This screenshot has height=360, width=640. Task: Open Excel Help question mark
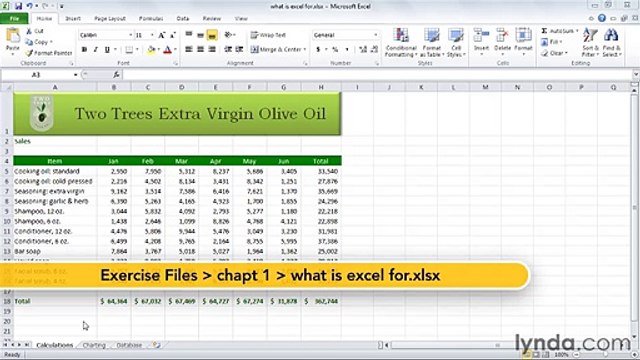[x=602, y=18]
